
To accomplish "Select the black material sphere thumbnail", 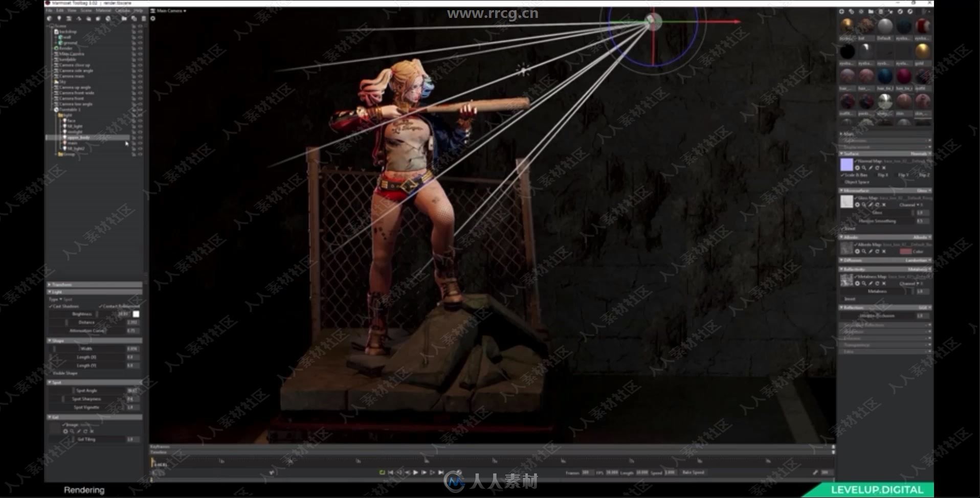I will pyautogui.click(x=848, y=51).
